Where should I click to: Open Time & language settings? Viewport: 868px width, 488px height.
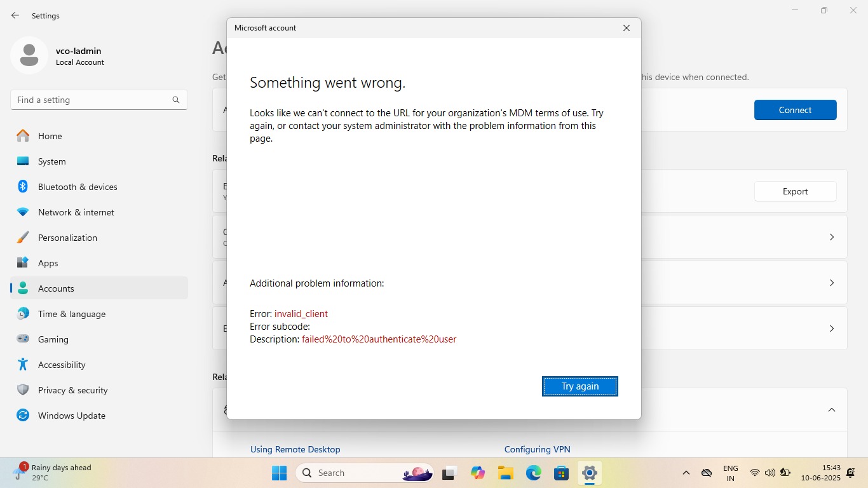[99, 314]
